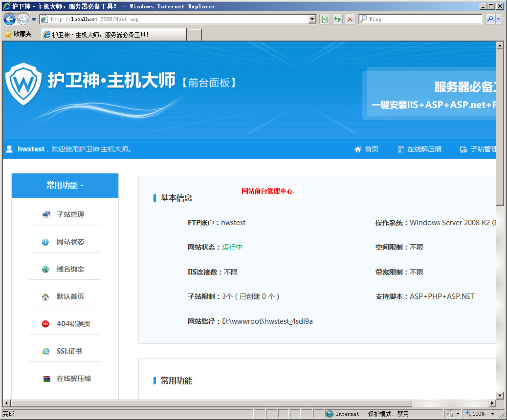507x420 pixels.
Task: Click the address bar URL field
Action: pyautogui.click(x=175, y=19)
